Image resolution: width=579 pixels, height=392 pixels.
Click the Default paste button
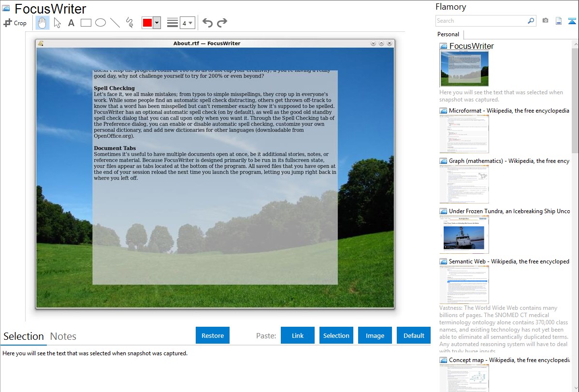[x=414, y=335]
